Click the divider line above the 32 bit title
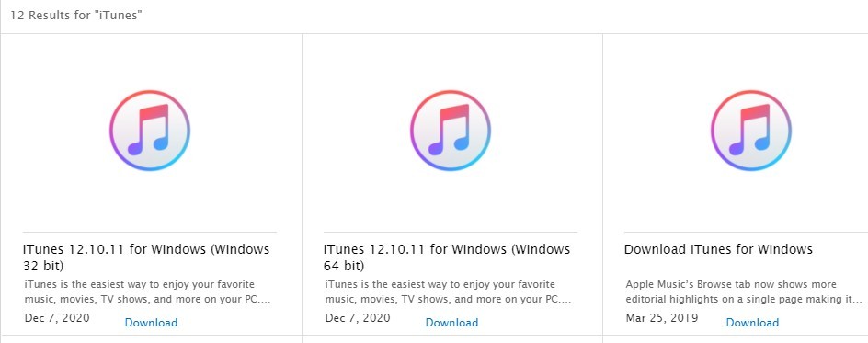 [x=150, y=232]
